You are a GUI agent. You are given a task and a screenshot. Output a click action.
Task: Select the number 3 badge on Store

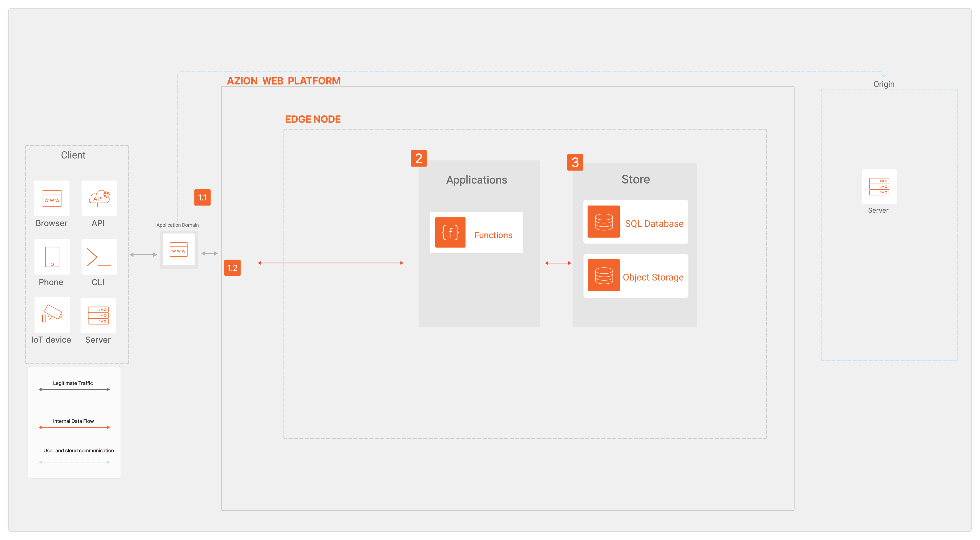(x=575, y=162)
